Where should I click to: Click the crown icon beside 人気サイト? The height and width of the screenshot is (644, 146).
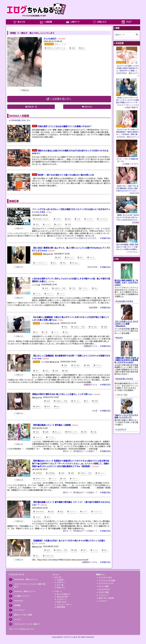click(x=68, y=22)
